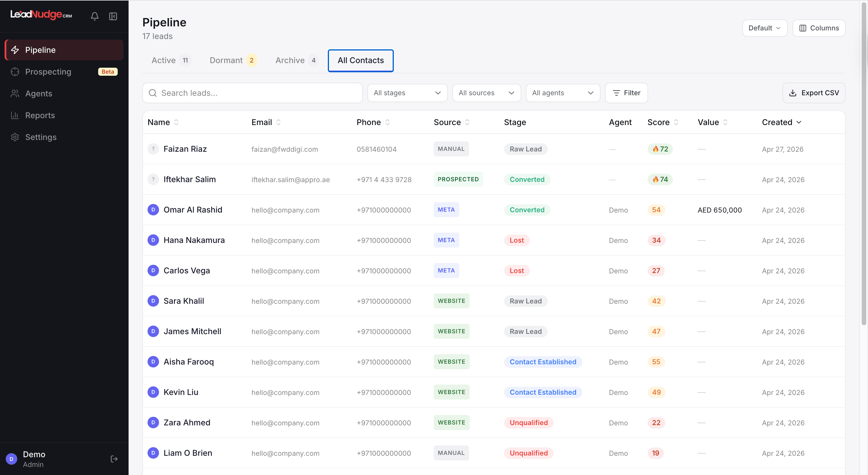
Task: Open the All agents dropdown
Action: coord(563,93)
